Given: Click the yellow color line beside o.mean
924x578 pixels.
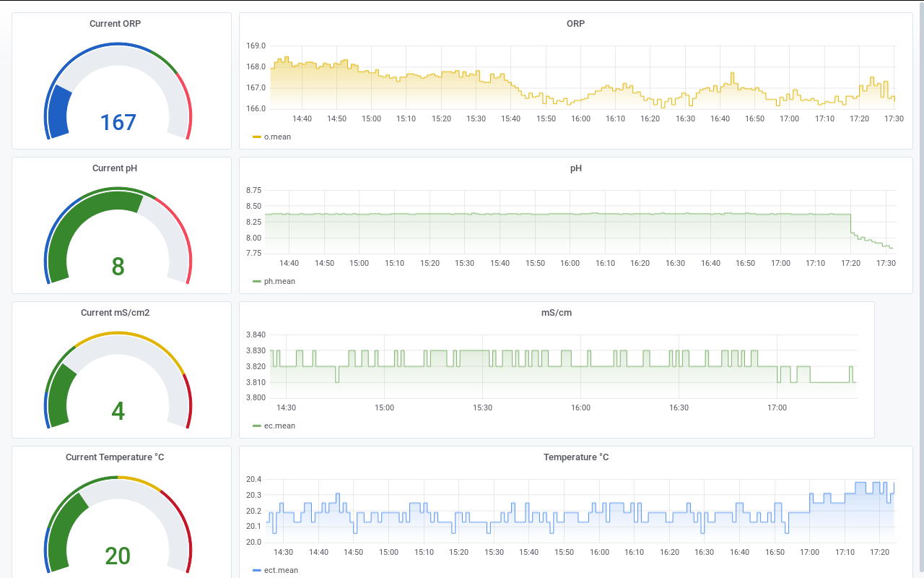Looking at the screenshot, I should pos(256,137).
